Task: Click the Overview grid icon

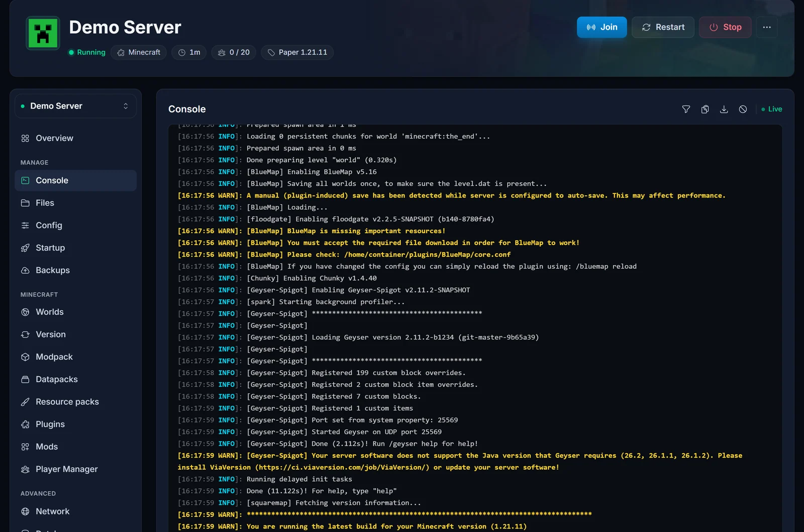Action: click(x=25, y=138)
